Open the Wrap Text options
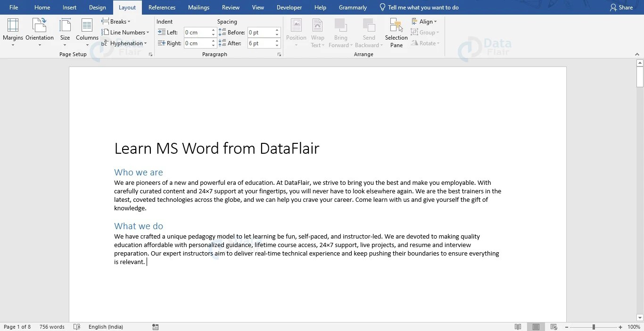644x331 pixels. (x=317, y=32)
